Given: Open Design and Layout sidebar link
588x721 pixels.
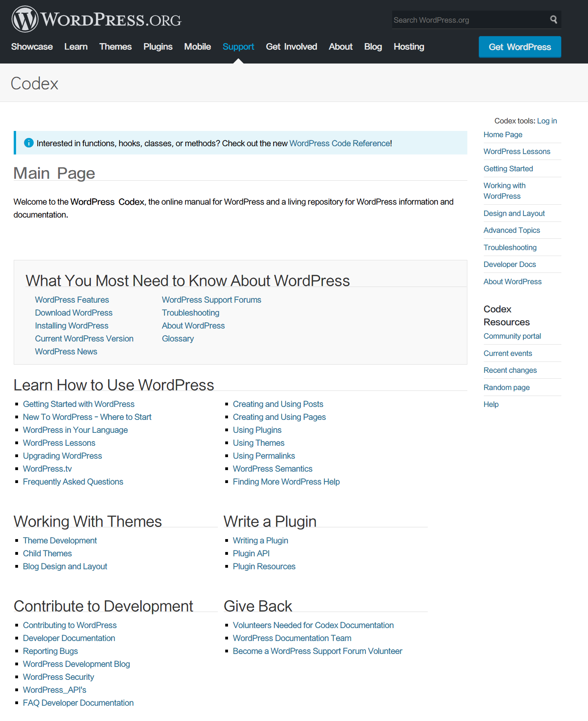Looking at the screenshot, I should coord(514,213).
